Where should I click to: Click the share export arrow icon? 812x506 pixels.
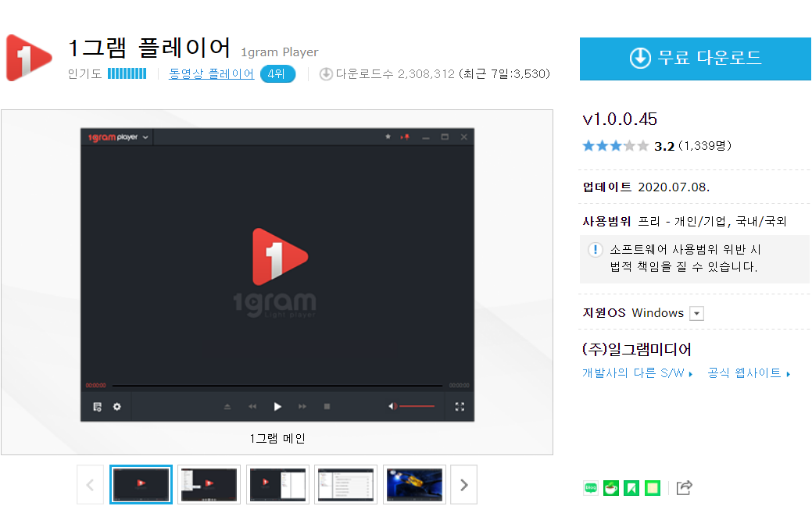(x=684, y=487)
